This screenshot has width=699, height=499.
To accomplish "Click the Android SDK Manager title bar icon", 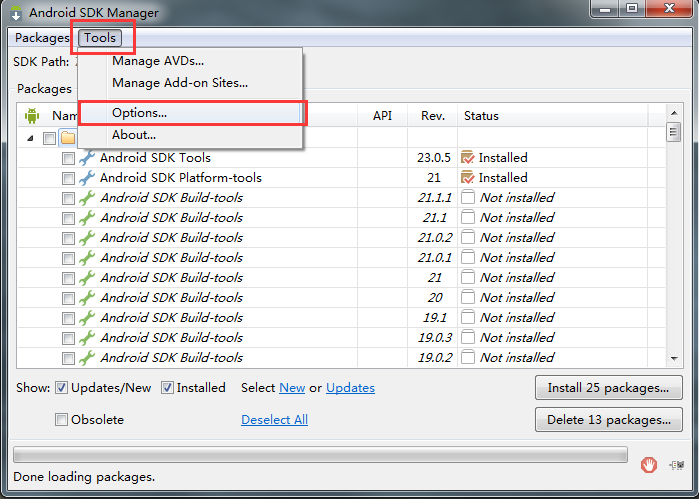I will [15, 13].
